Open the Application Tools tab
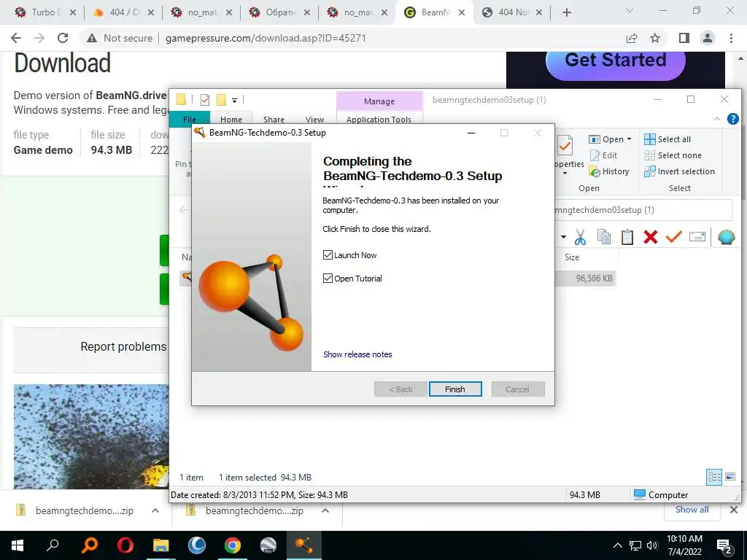 tap(379, 119)
